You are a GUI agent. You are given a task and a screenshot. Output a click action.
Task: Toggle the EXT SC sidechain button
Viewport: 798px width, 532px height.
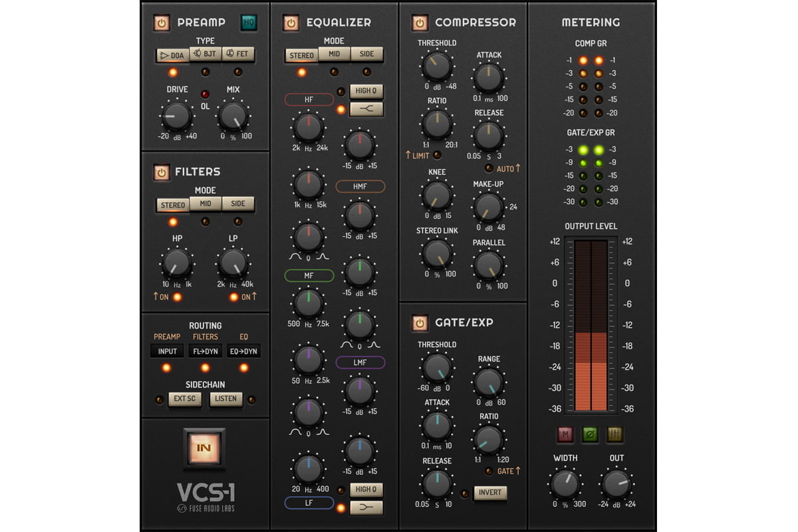(x=184, y=399)
